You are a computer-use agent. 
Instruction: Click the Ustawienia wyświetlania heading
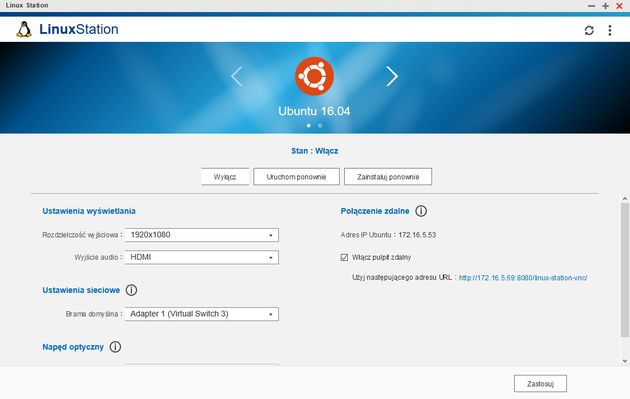pos(89,211)
